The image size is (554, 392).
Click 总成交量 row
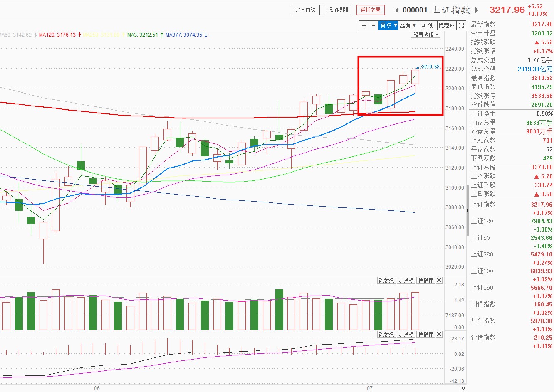click(512, 60)
